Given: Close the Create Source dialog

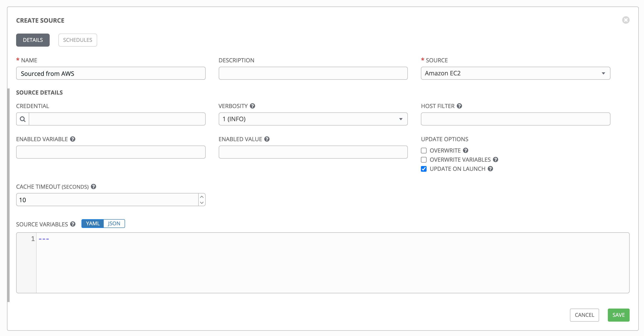Looking at the screenshot, I should pyautogui.click(x=626, y=20).
